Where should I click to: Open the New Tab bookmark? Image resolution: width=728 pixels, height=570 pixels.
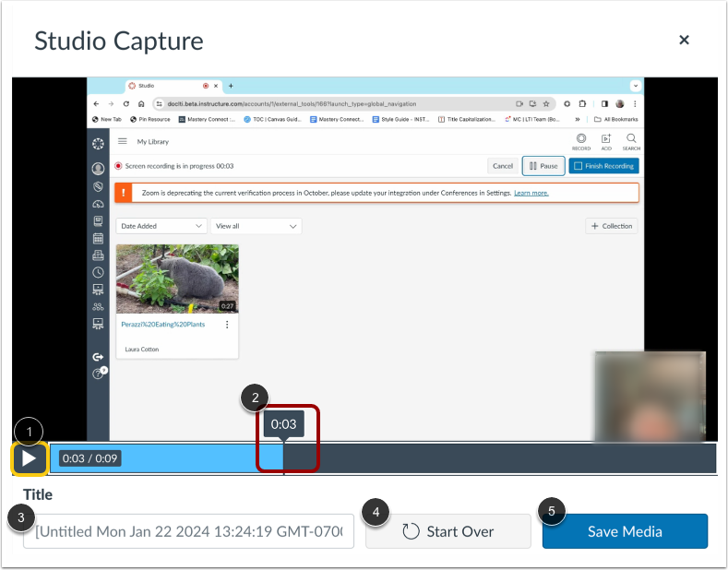[107, 119]
